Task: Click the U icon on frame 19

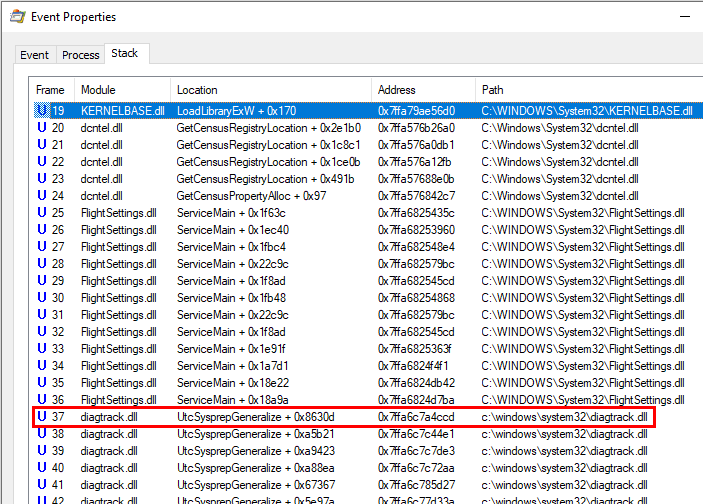Action: [41, 111]
